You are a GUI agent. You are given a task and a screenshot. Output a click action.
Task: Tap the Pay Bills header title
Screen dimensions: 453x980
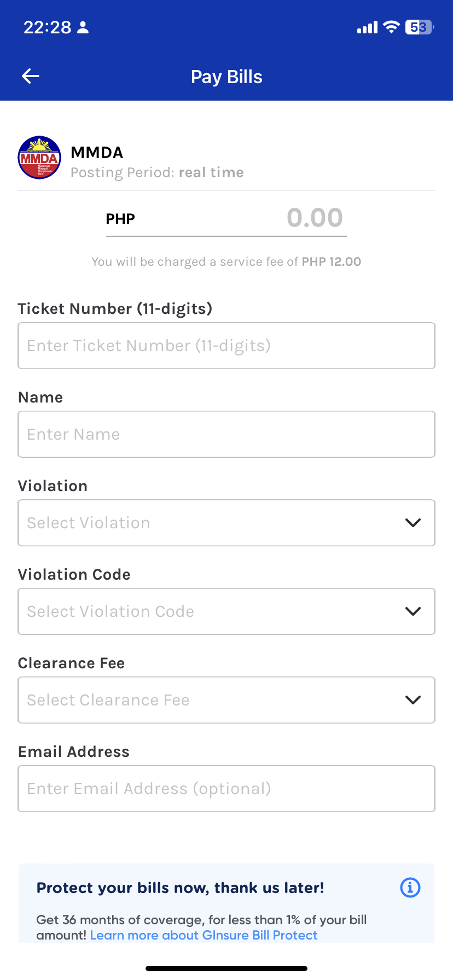[226, 76]
